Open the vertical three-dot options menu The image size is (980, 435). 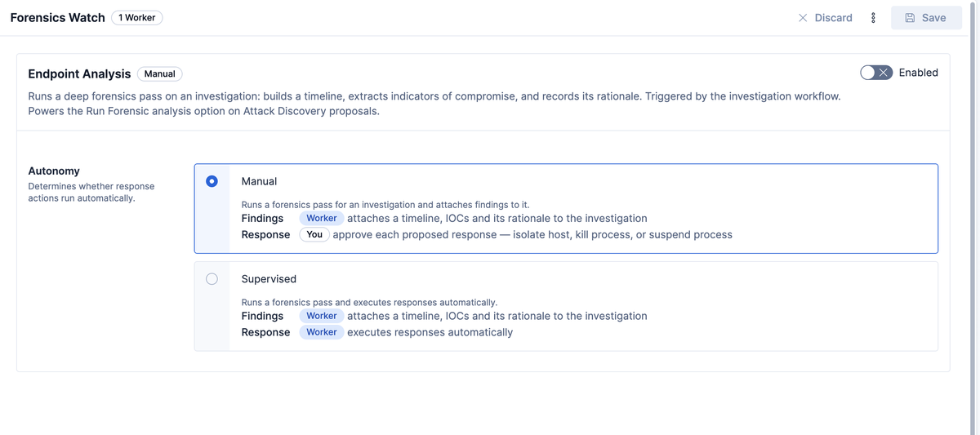tap(873, 18)
